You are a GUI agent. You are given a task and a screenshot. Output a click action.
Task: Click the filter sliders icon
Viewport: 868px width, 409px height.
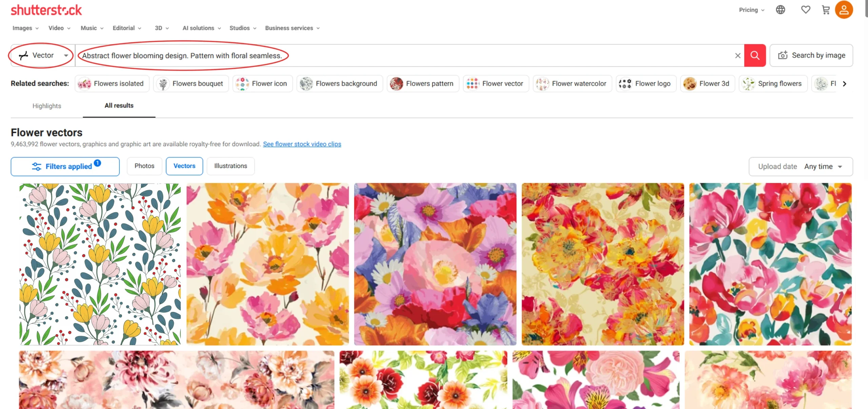[37, 166]
